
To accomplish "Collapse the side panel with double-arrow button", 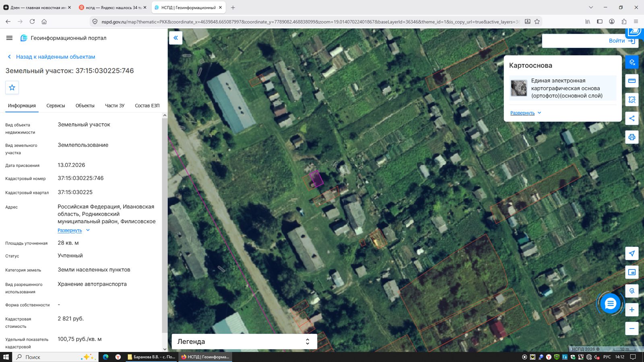I will click(175, 38).
